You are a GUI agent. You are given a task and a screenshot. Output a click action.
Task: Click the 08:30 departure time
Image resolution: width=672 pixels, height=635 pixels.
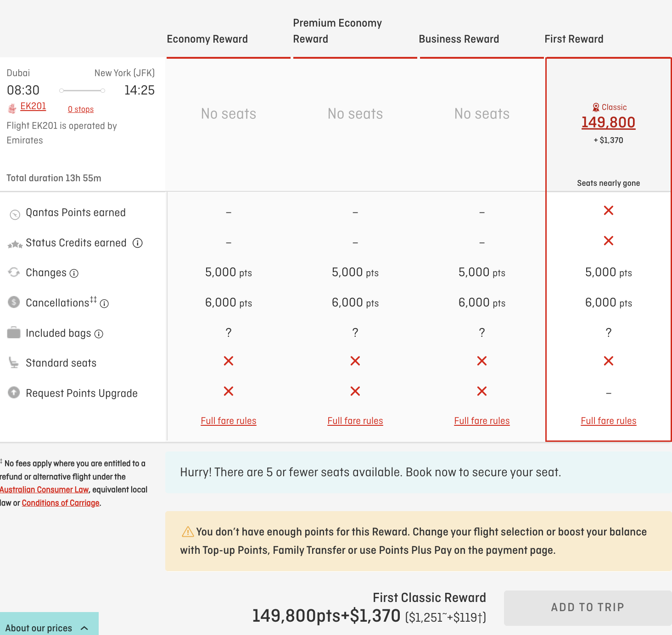23,90
